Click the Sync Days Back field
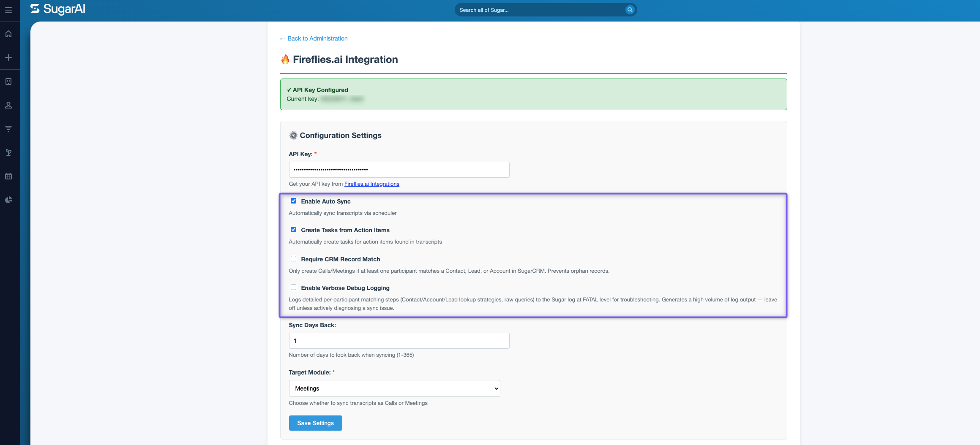This screenshot has width=980, height=445. point(399,341)
